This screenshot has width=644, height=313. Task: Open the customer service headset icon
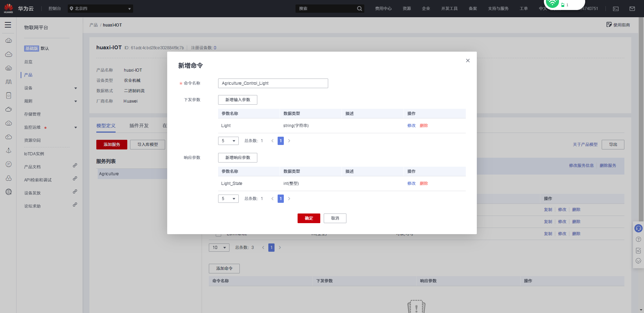pyautogui.click(x=638, y=228)
